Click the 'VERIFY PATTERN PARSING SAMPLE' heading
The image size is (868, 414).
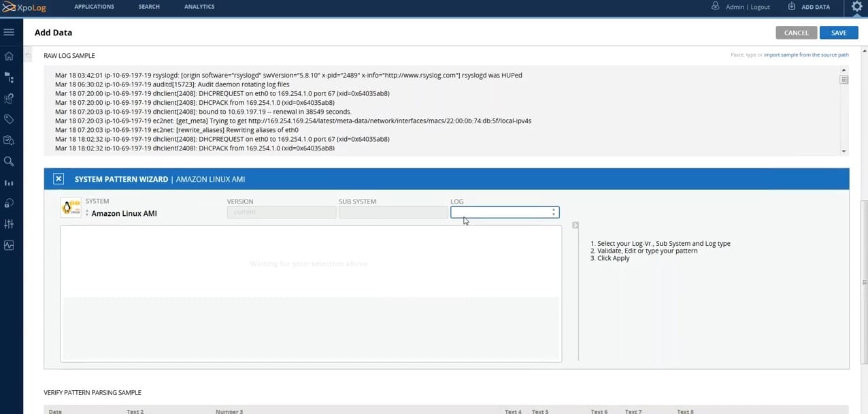click(x=93, y=393)
